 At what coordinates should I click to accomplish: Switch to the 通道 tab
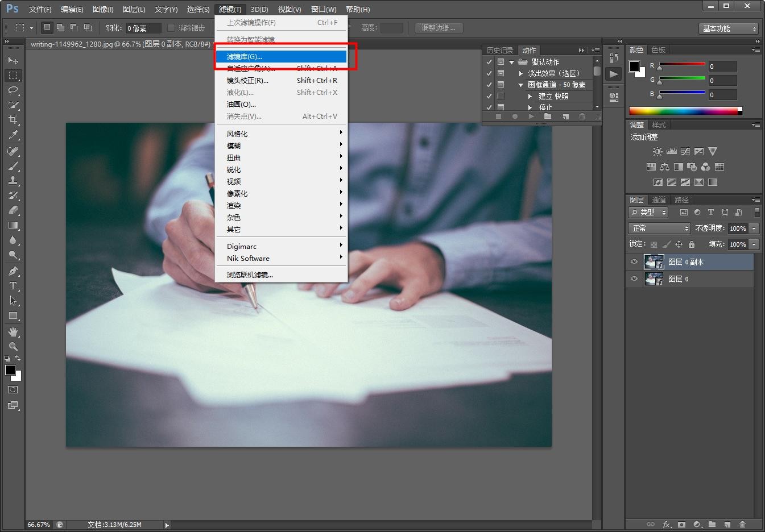pos(659,199)
